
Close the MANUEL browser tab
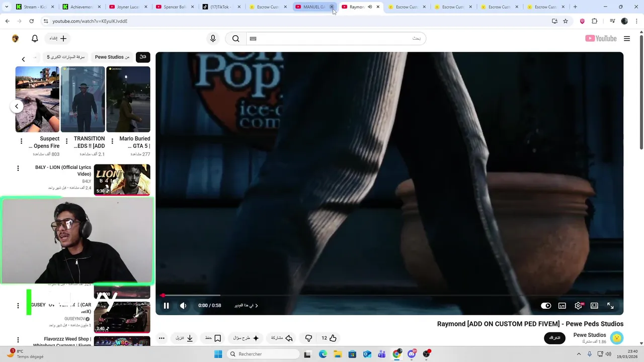[332, 7]
